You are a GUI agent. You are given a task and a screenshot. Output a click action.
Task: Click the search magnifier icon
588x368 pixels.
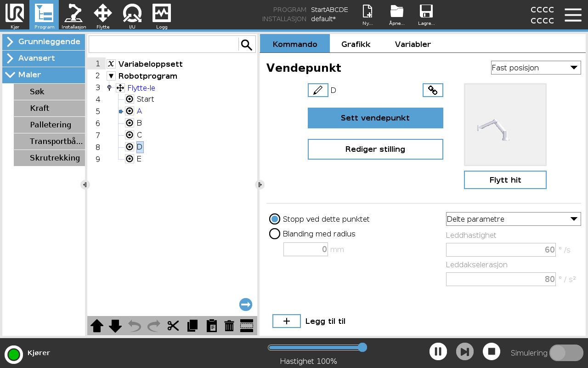(247, 45)
